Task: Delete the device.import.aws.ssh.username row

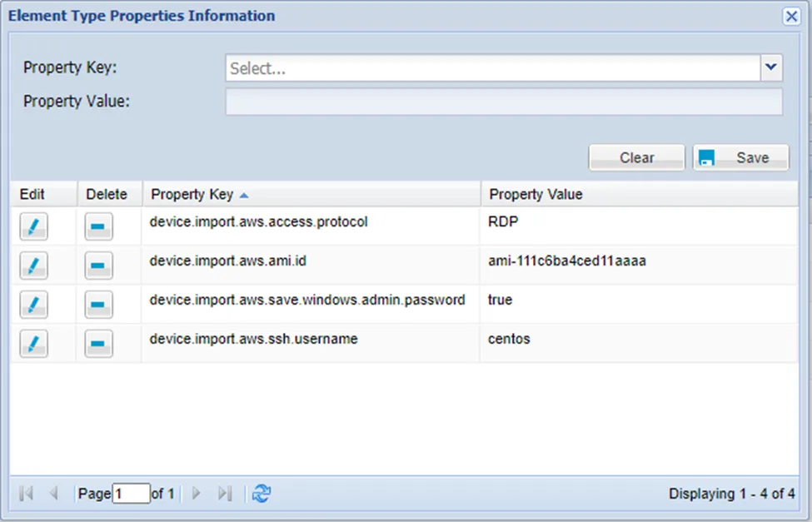Action: click(x=98, y=343)
